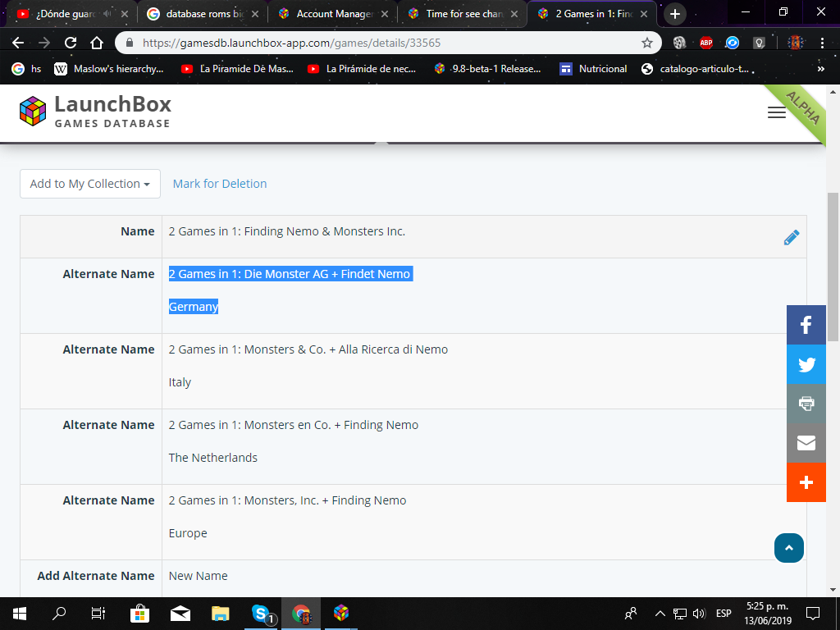
Task: Share page by email icon
Action: point(806,443)
